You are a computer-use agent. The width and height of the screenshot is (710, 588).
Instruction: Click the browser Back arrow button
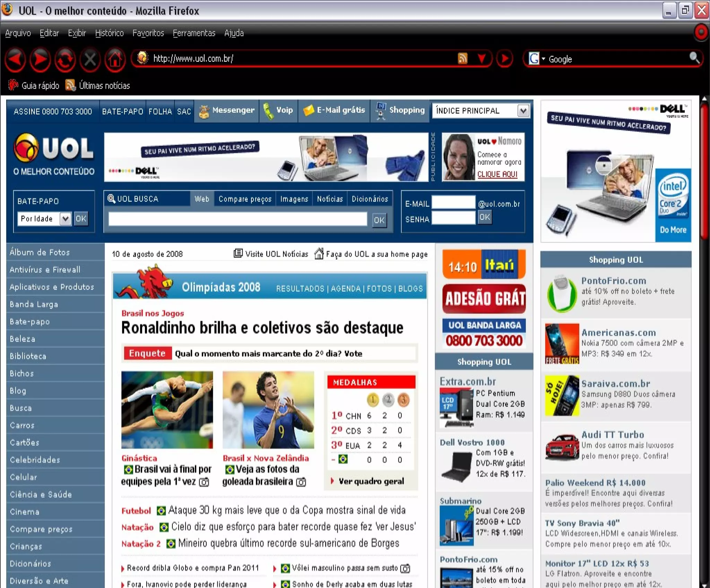coord(15,60)
